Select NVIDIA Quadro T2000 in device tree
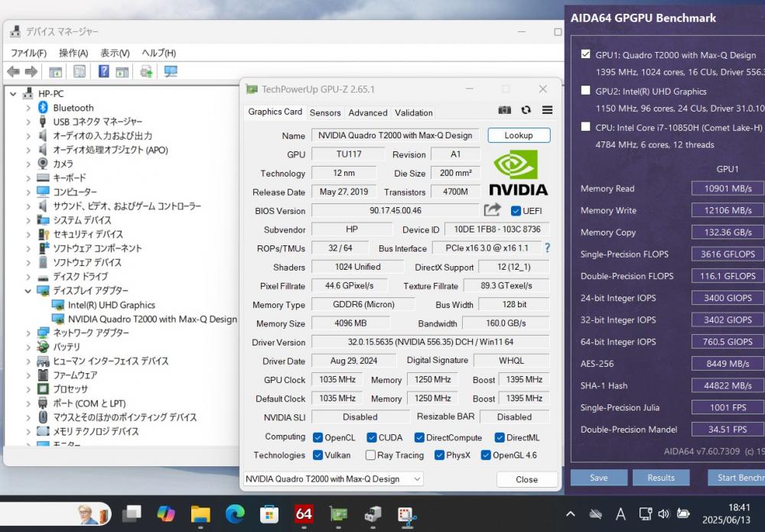This screenshot has height=532, width=765. (x=152, y=320)
